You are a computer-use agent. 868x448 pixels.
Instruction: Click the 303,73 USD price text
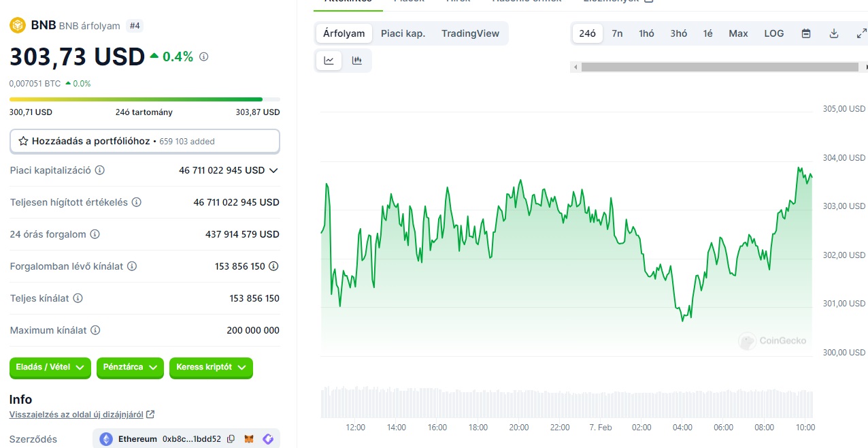(77, 57)
